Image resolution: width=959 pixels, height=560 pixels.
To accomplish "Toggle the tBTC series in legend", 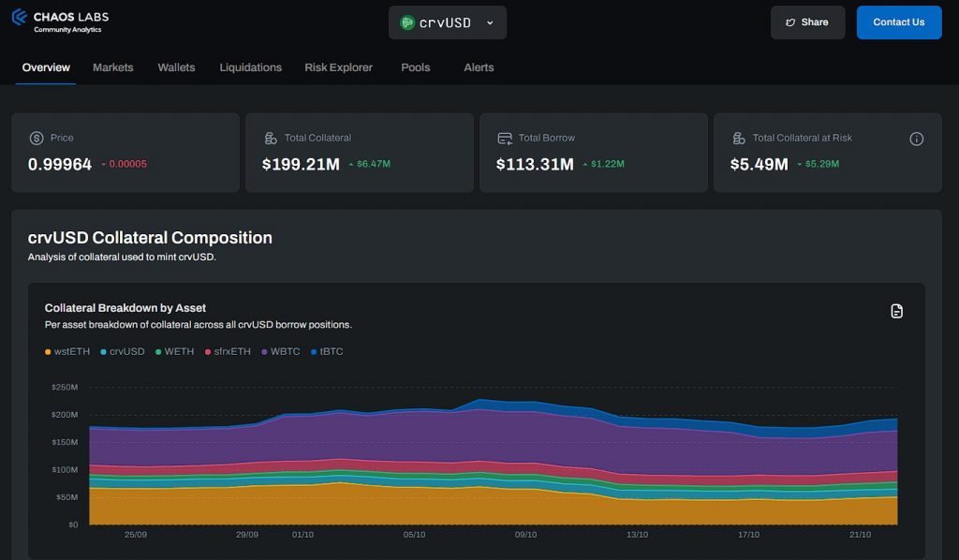I will 327,351.
